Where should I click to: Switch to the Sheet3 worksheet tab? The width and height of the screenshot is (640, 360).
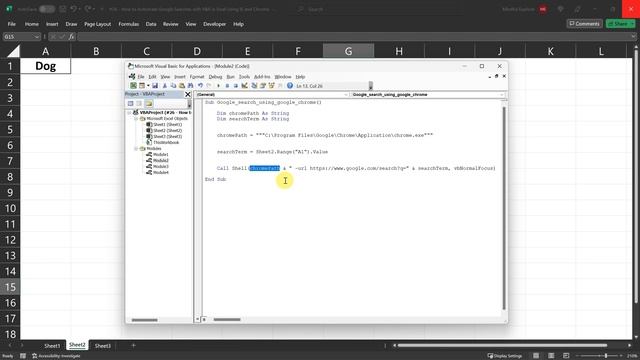[x=102, y=346]
